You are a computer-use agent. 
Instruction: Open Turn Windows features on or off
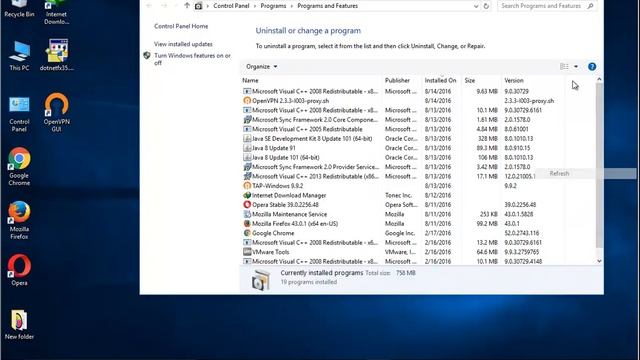coord(192,59)
